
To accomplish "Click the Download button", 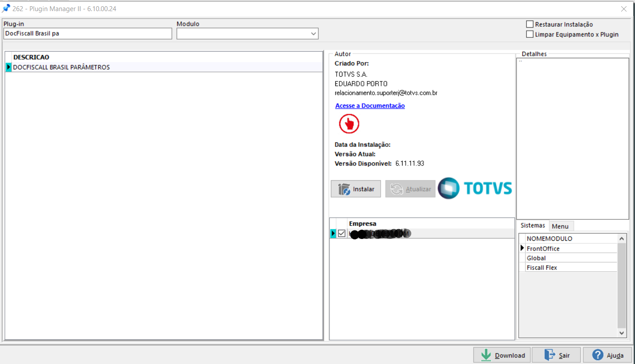I will click(x=502, y=355).
